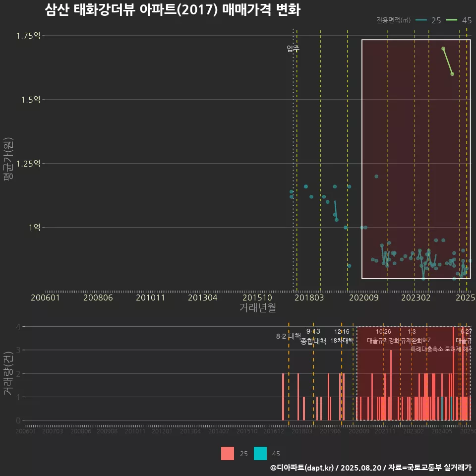Click the 1.75억 price axis label
476x476 pixels.
[28, 36]
